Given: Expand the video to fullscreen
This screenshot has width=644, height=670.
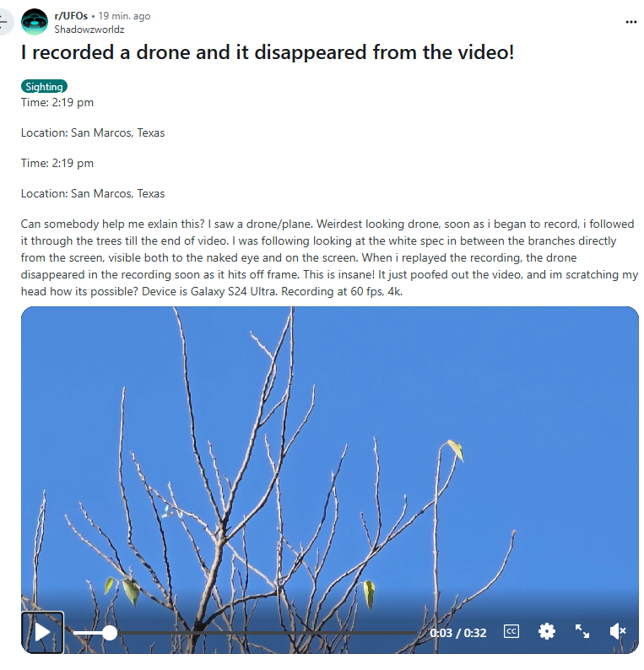Looking at the screenshot, I should pyautogui.click(x=582, y=631).
